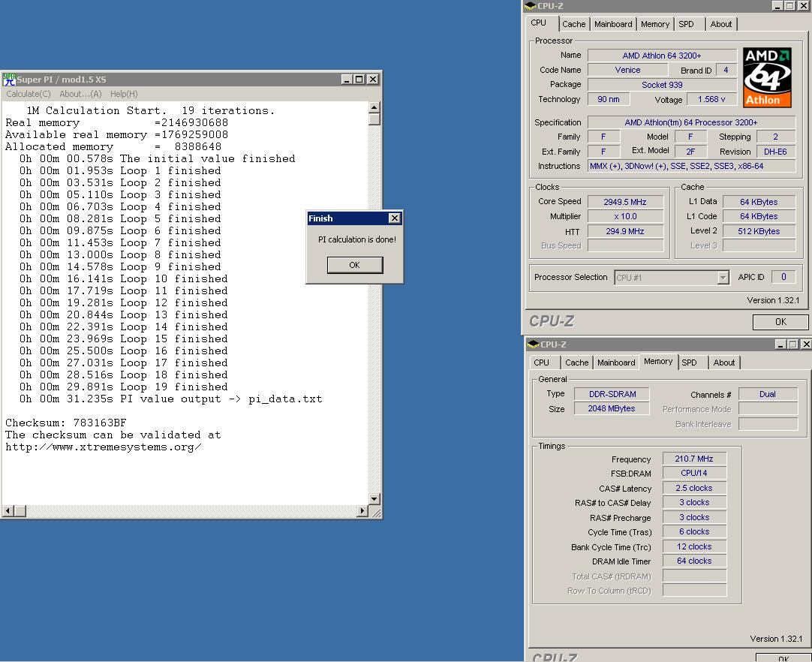This screenshot has height=662, width=812.
Task: Click the memory Size value 2048 MBytes
Action: (612, 409)
